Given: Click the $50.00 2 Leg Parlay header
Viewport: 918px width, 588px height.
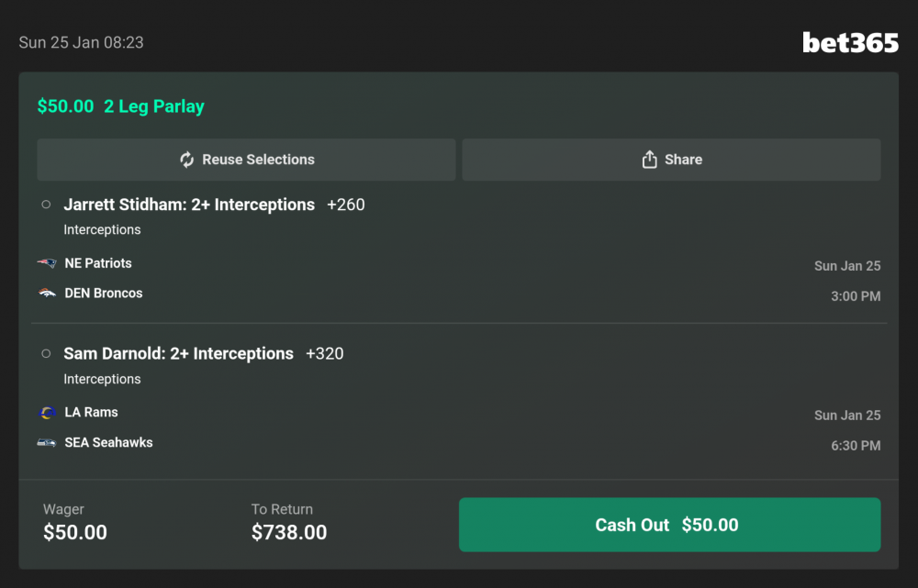Looking at the screenshot, I should (x=120, y=106).
